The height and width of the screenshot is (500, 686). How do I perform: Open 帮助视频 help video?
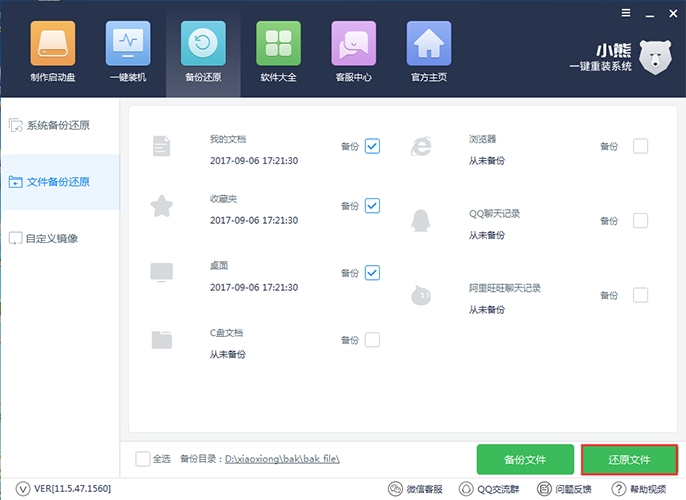[639, 489]
